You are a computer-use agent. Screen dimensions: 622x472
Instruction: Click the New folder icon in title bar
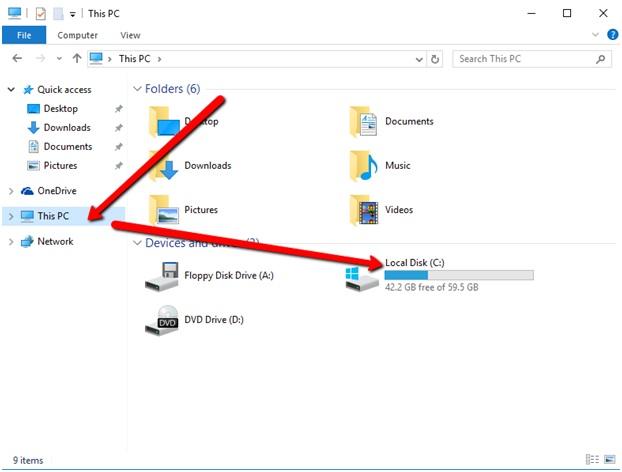pyautogui.click(x=58, y=14)
